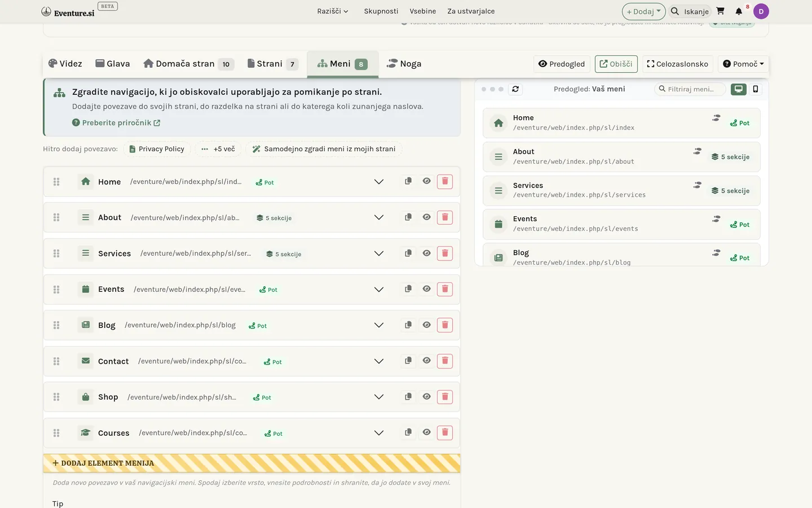Open the Pomoč help dropdown
812x508 pixels.
743,64
